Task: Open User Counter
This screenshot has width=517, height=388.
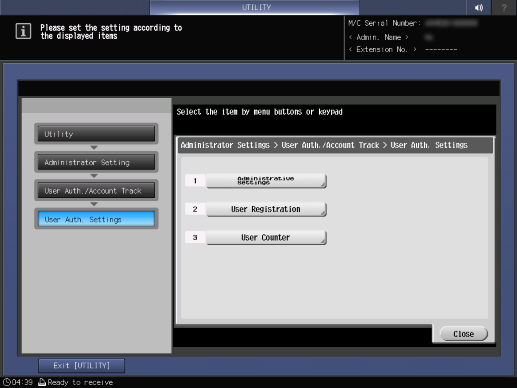Action: pyautogui.click(x=266, y=237)
